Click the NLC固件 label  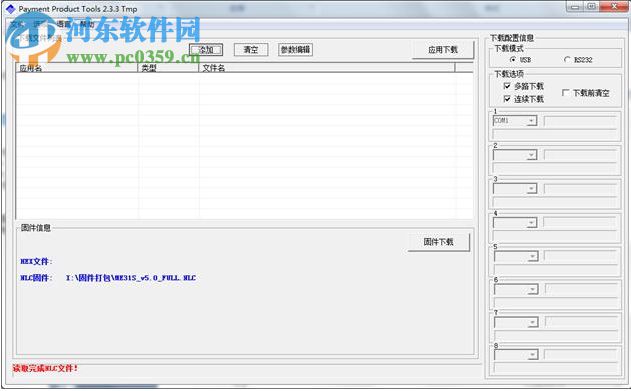36,278
